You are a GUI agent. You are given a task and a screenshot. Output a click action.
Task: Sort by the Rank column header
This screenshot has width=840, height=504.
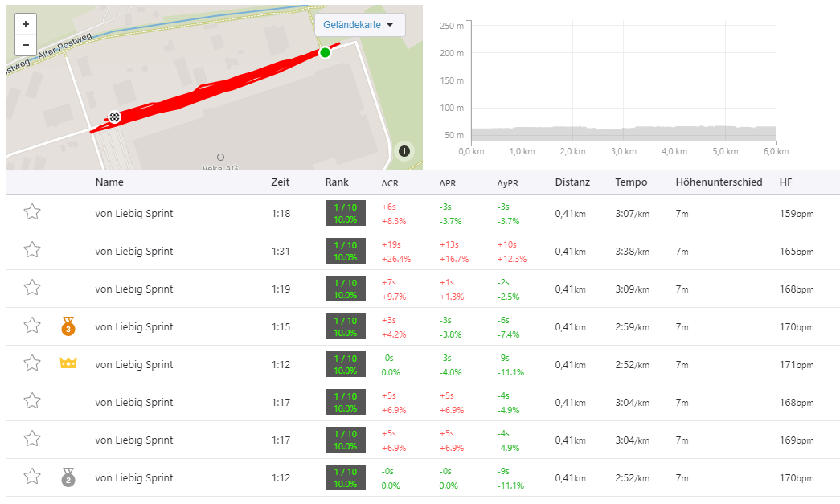(337, 182)
